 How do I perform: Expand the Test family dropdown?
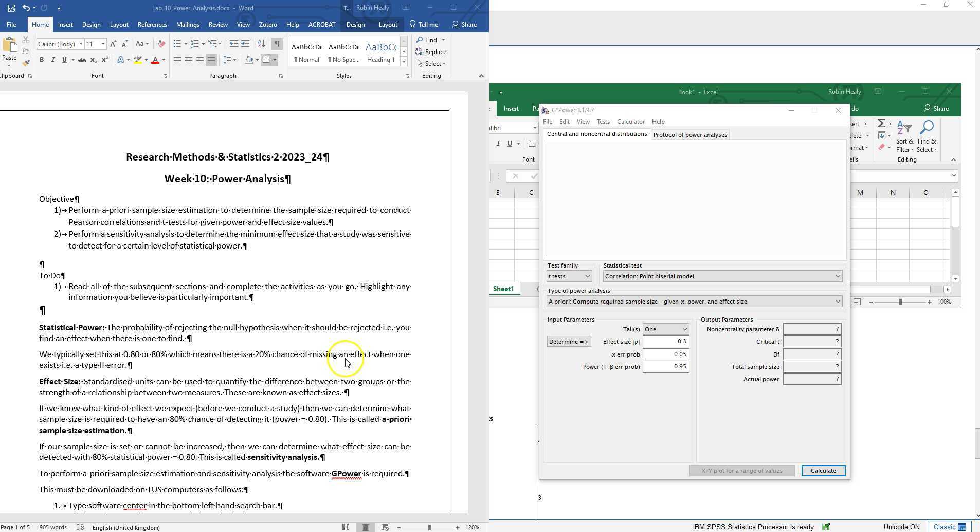tap(569, 276)
